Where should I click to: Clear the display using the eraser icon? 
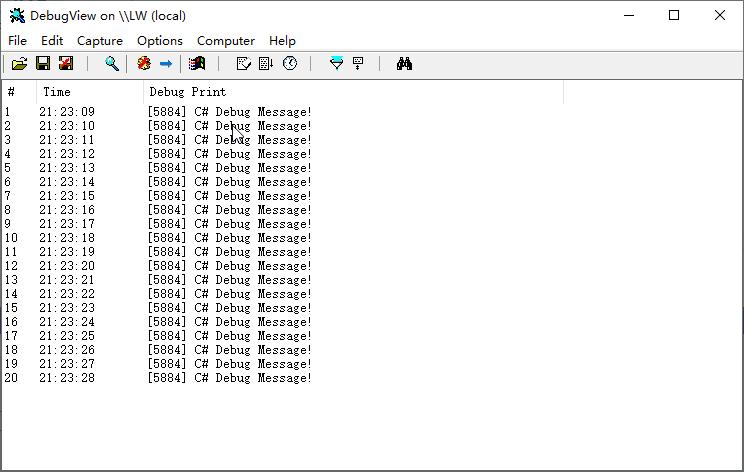click(144, 64)
